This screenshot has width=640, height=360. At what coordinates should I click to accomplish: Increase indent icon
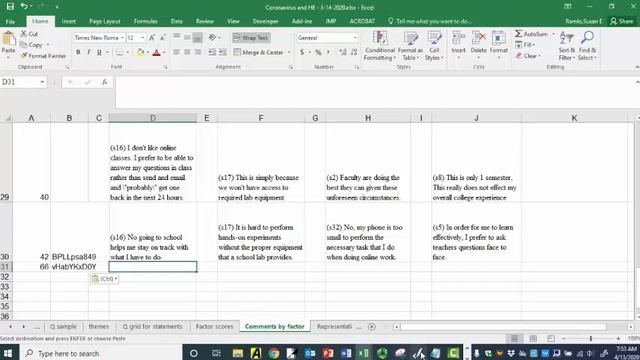coord(222,52)
